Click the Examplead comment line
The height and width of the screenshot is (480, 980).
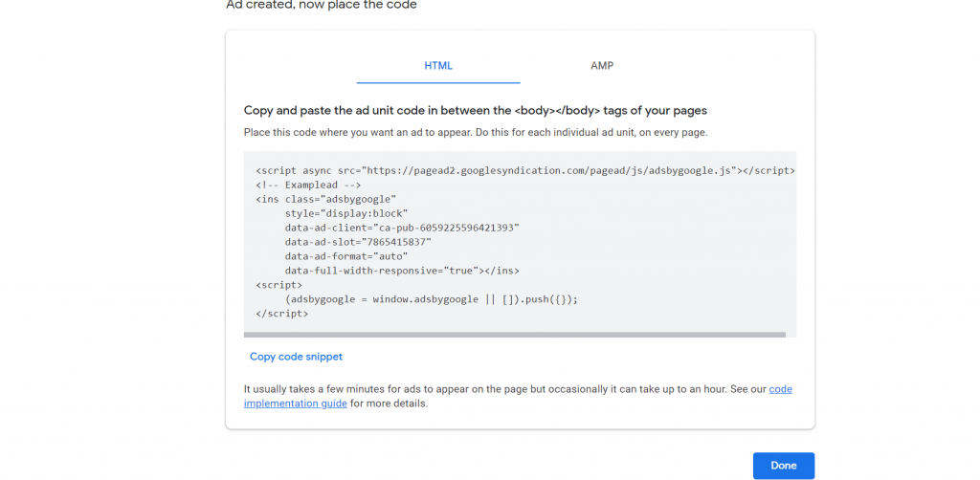tap(308, 185)
